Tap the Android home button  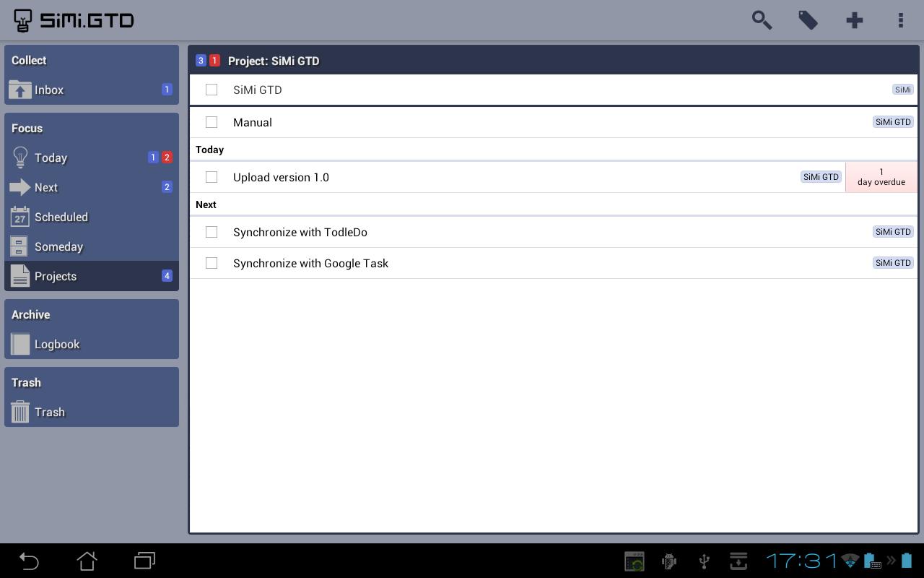click(x=87, y=561)
